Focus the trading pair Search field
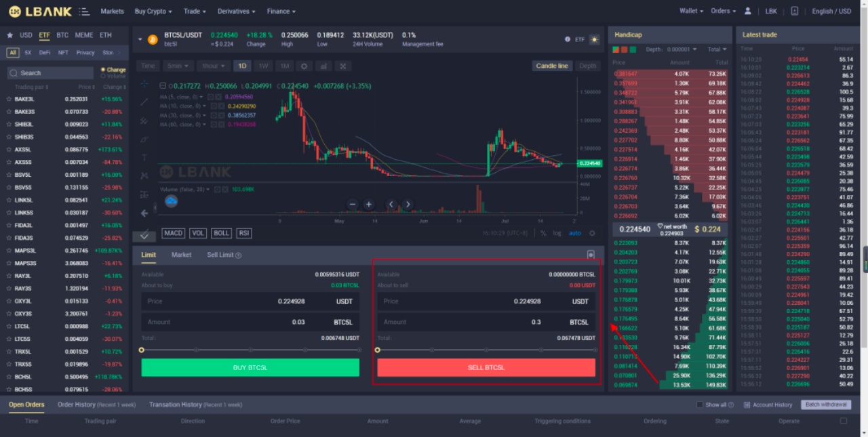 pos(50,73)
